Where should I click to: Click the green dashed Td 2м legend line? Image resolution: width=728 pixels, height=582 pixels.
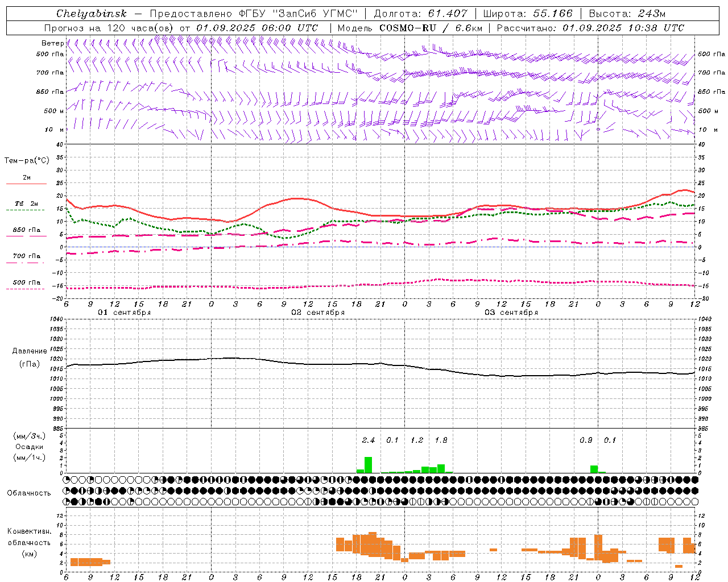pyautogui.click(x=26, y=210)
